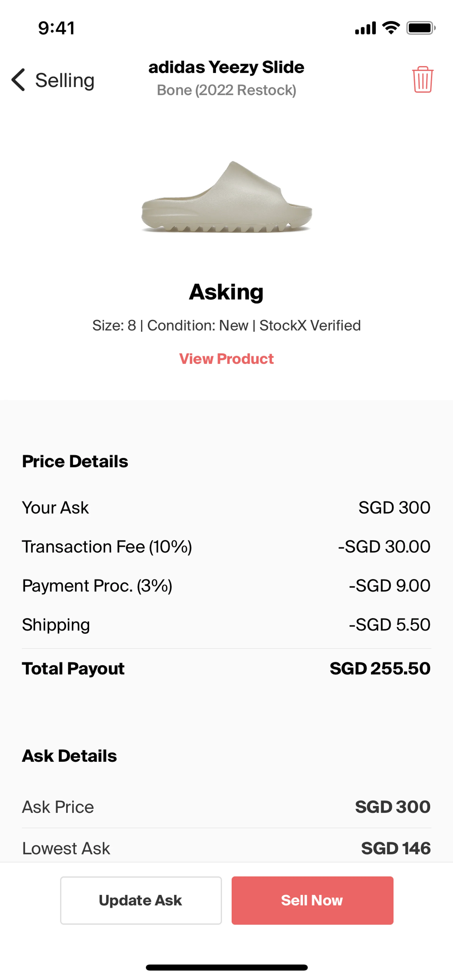Tap the red trash delete icon
This screenshot has width=453, height=980.
(422, 79)
